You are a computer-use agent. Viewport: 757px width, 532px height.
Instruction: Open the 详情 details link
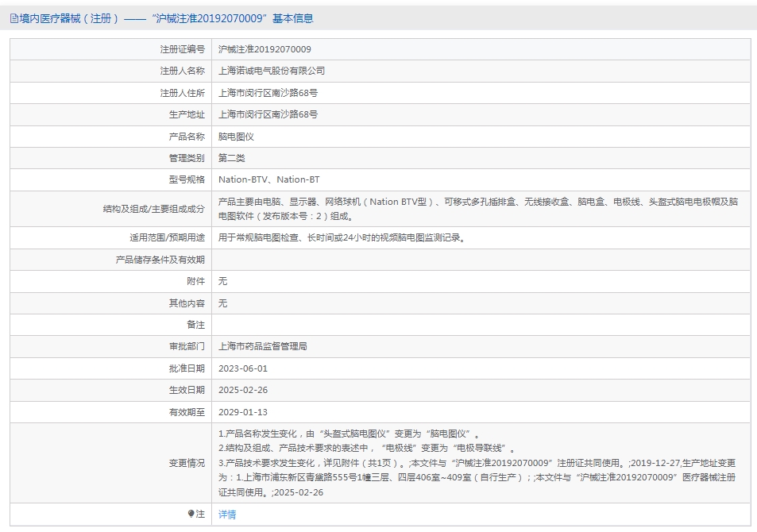click(x=227, y=515)
